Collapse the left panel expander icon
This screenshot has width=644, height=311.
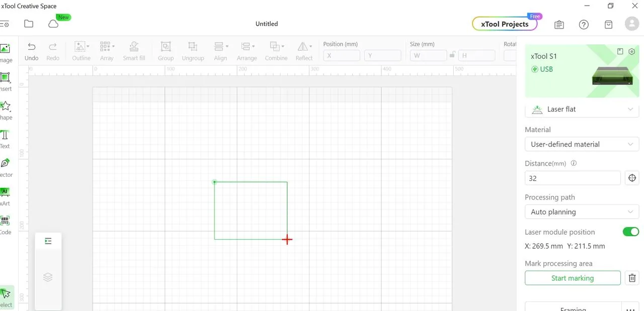click(48, 241)
